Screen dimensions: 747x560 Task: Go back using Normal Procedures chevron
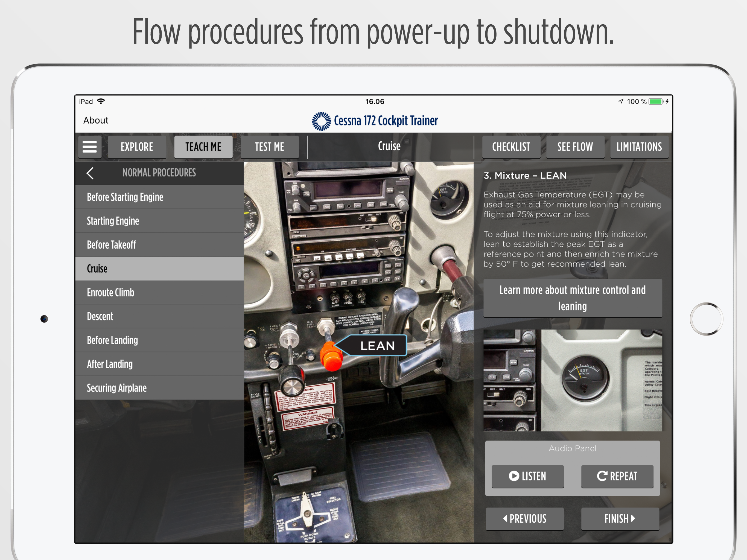tap(90, 173)
